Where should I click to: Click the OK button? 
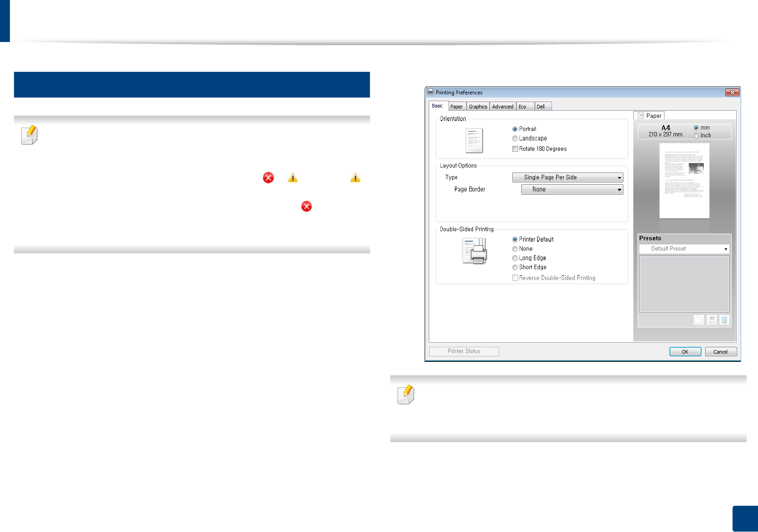click(x=685, y=351)
